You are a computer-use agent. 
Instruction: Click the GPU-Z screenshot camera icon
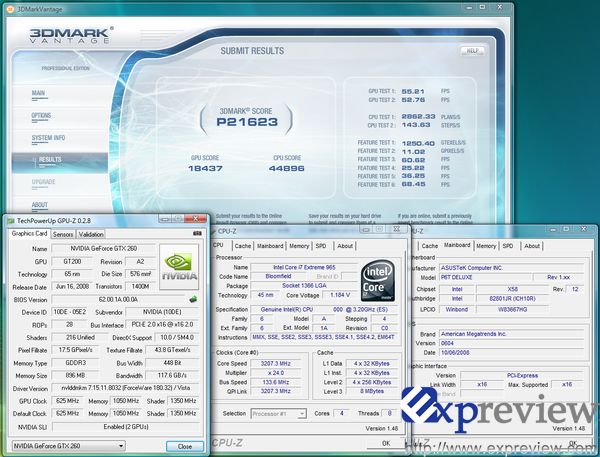[197, 233]
